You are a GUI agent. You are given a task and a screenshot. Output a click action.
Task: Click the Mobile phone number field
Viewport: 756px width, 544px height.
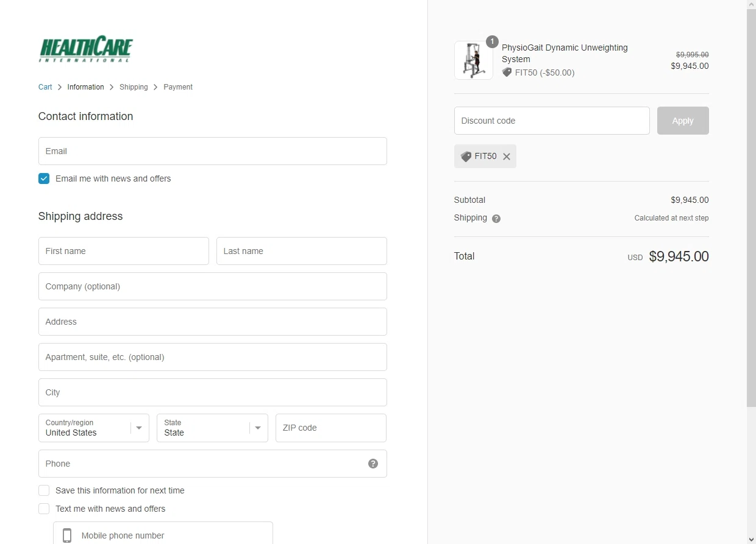pos(163,534)
